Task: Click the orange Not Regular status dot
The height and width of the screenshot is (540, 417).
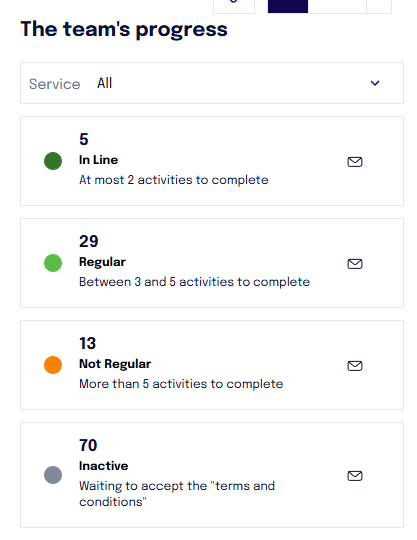Action: click(x=53, y=365)
